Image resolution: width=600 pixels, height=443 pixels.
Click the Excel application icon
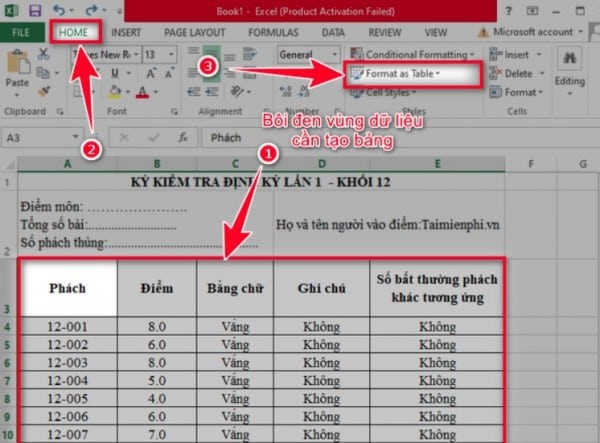pos(11,10)
